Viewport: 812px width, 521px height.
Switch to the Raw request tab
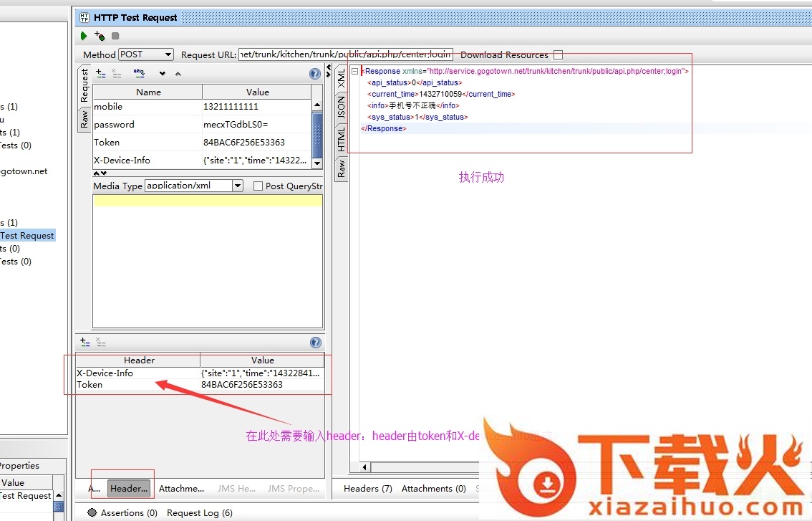pos(84,119)
